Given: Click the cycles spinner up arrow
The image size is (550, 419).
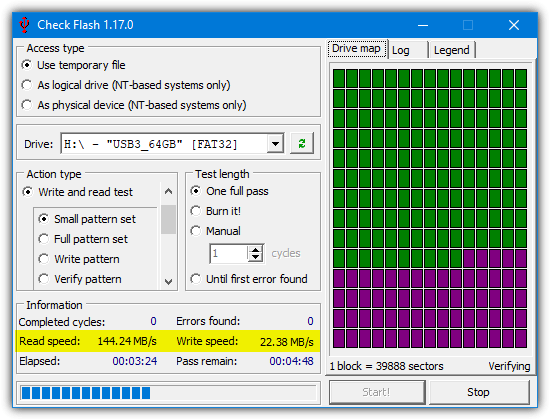Looking at the screenshot, I should pyautogui.click(x=256, y=250).
